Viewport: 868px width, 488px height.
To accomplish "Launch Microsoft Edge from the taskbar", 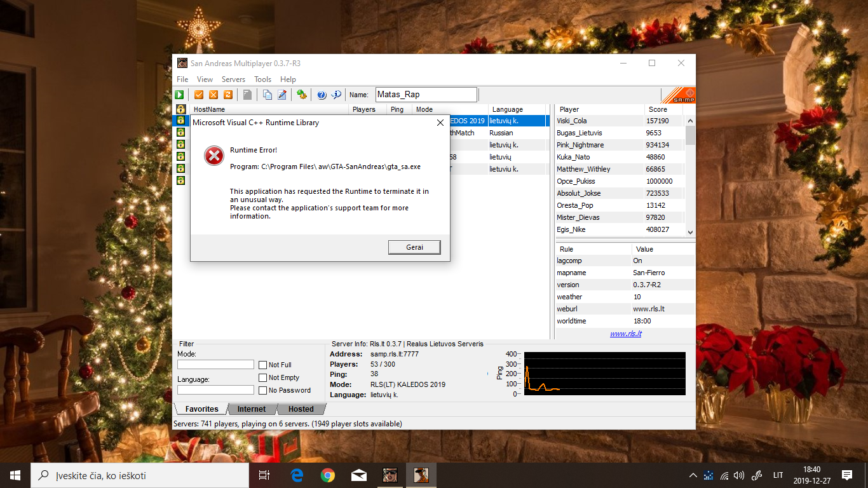I will pos(297,475).
